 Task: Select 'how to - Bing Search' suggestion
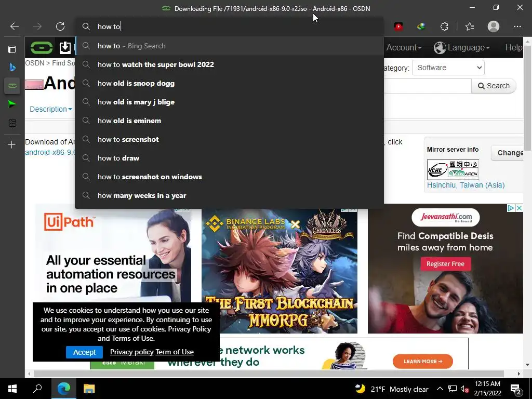[229, 46]
